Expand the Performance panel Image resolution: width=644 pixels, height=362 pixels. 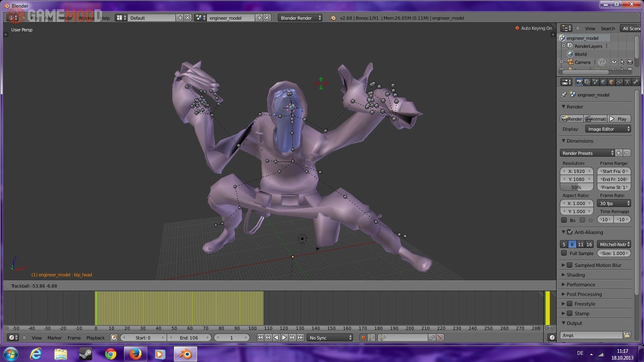click(580, 284)
